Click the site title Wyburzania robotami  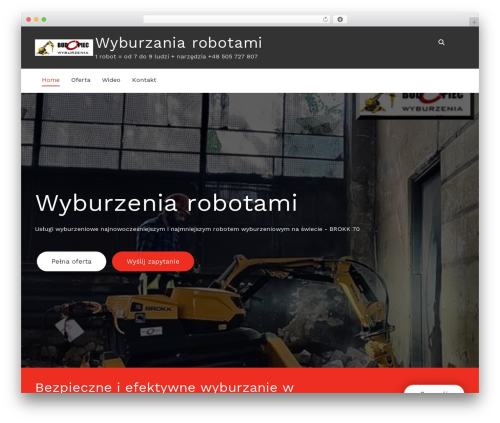pos(179,43)
